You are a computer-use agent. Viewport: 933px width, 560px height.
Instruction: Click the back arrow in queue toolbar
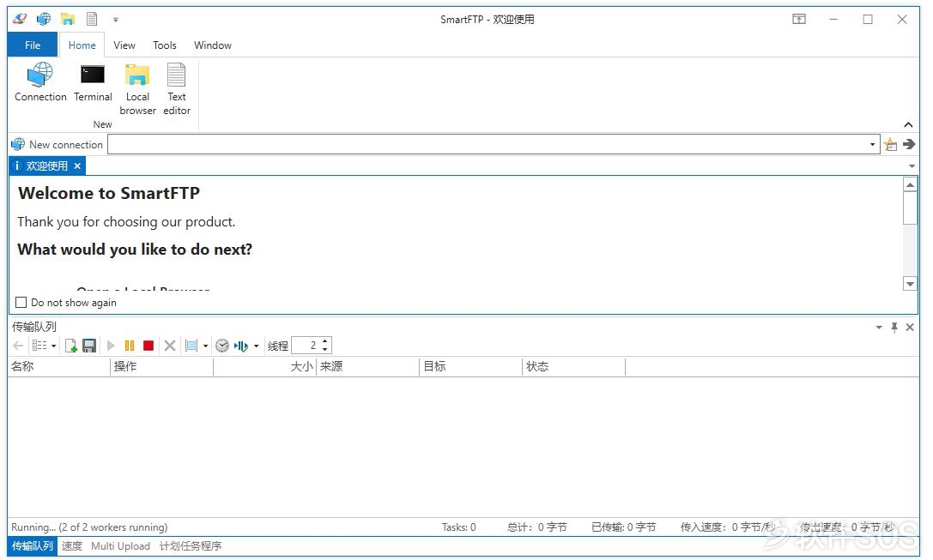[18, 346]
